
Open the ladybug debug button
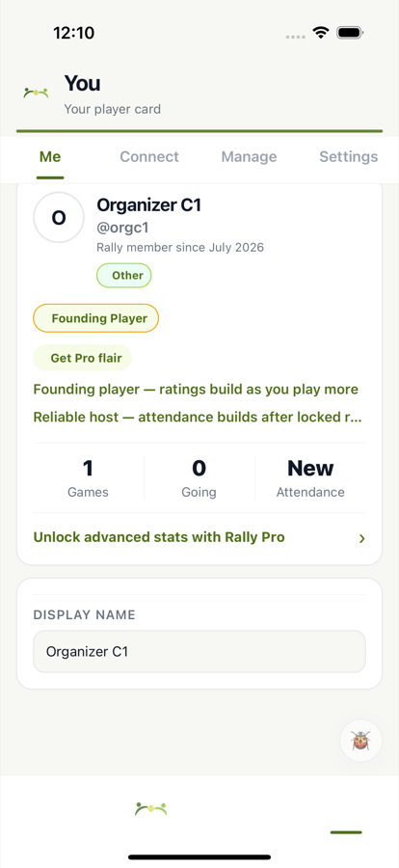pyautogui.click(x=360, y=741)
